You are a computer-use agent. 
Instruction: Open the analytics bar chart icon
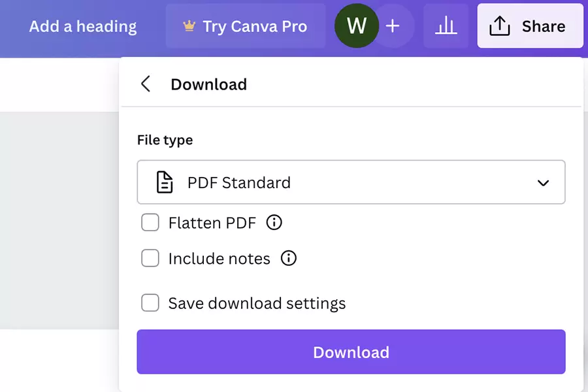446,26
